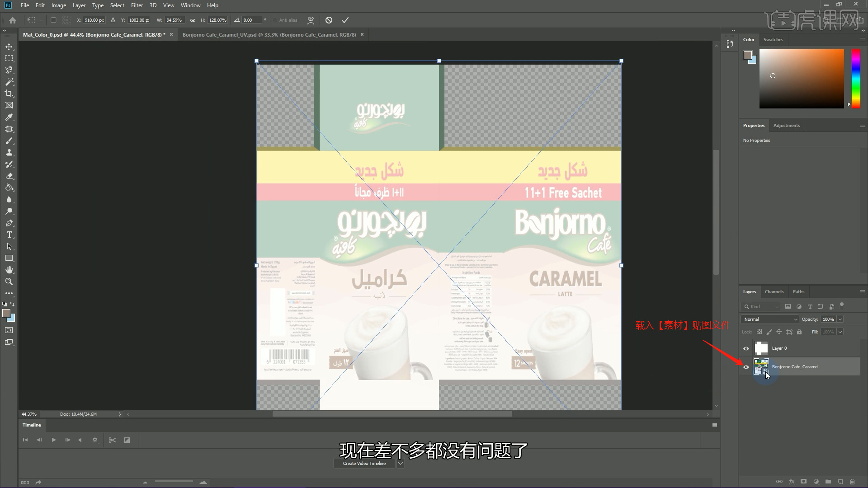Pick a hue on the spectrum slider
This screenshot has height=488, width=868.
(856, 79)
